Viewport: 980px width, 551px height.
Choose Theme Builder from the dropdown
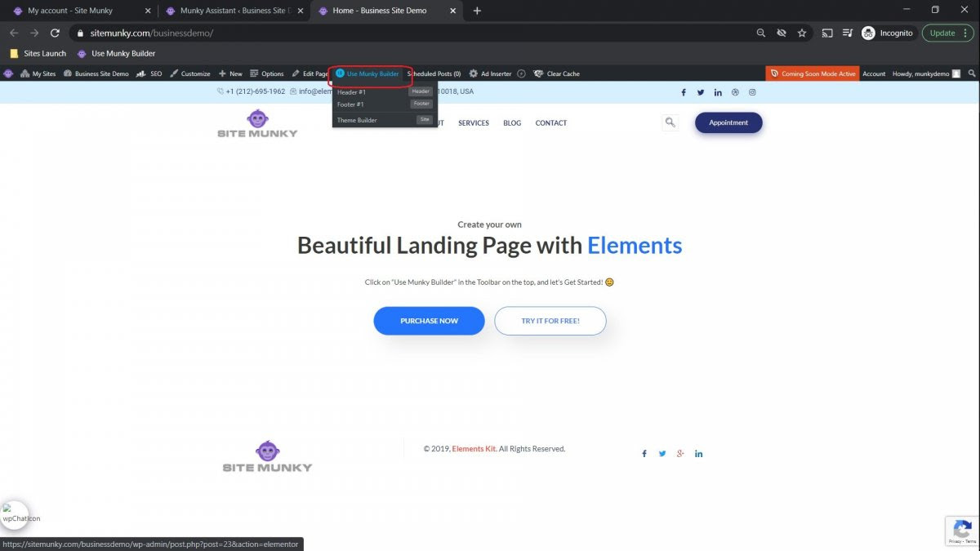[384, 120]
